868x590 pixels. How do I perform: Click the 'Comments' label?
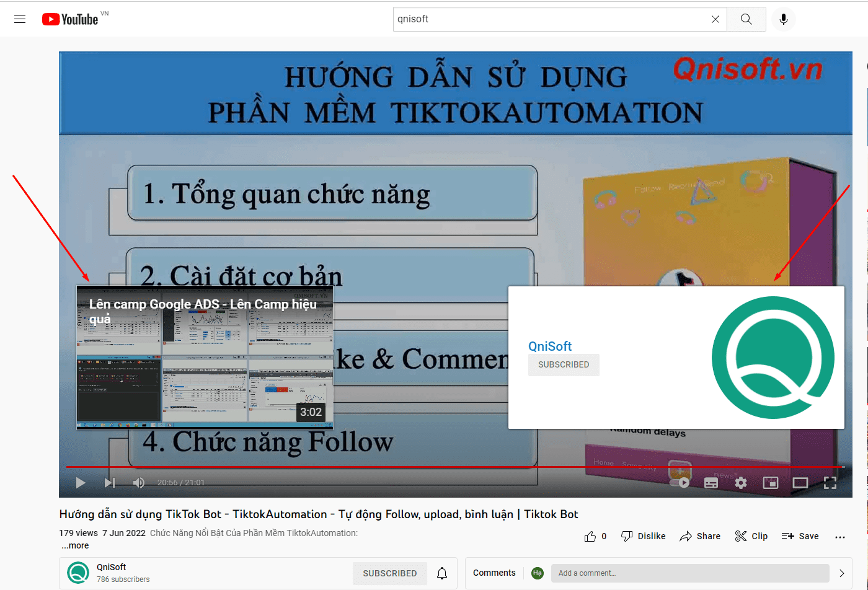[x=494, y=573]
